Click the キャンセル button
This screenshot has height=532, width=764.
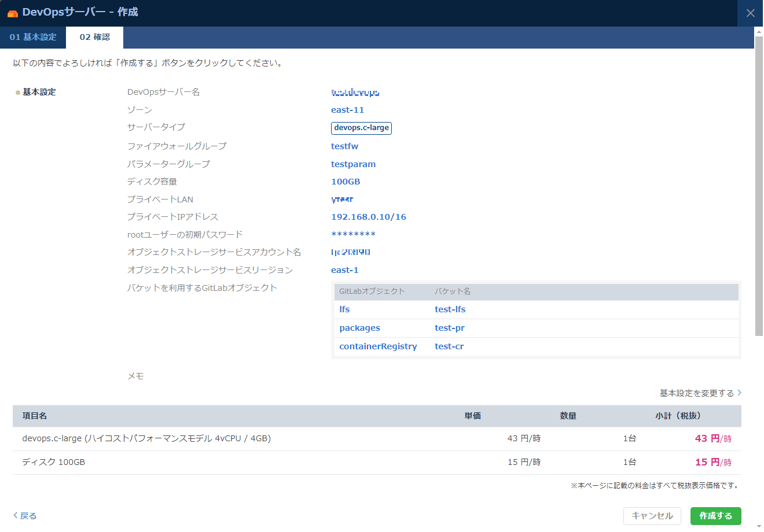(652, 516)
